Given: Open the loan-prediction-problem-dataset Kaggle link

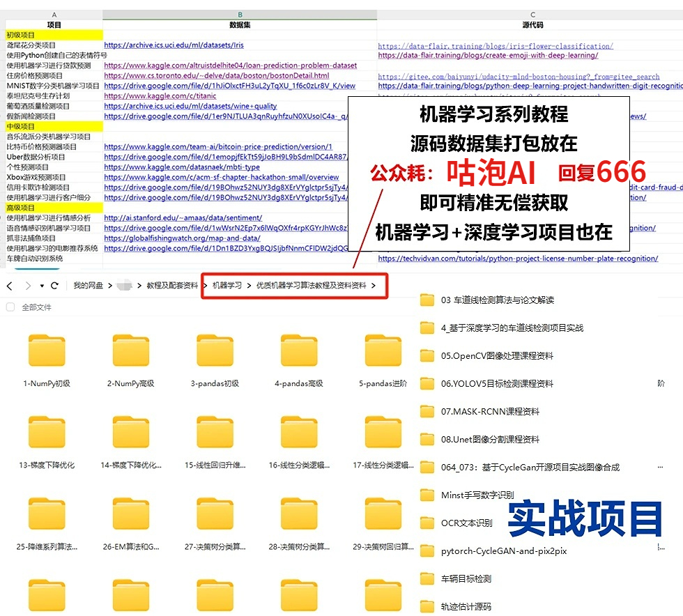Looking at the screenshot, I should pyautogui.click(x=231, y=66).
